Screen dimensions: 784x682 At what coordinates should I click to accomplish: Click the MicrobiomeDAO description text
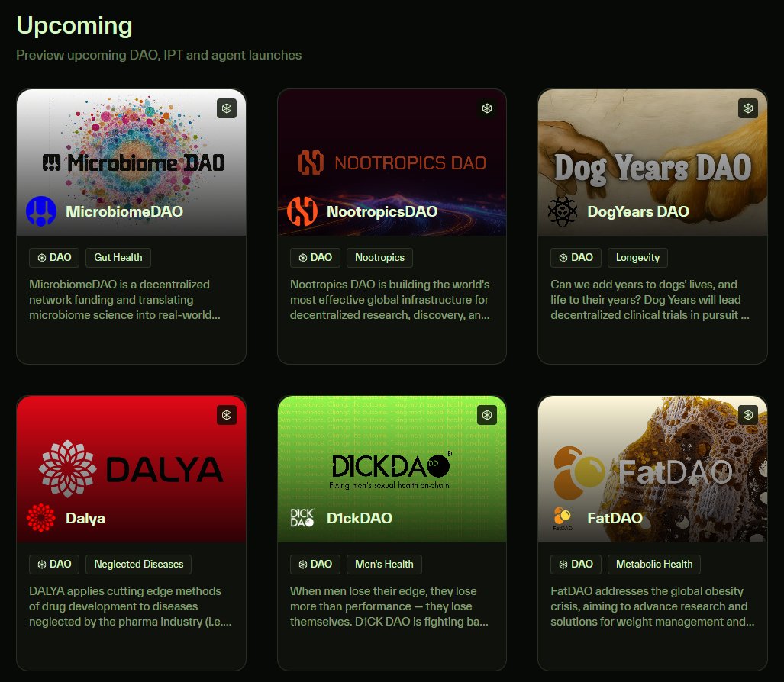pyautogui.click(x=124, y=300)
